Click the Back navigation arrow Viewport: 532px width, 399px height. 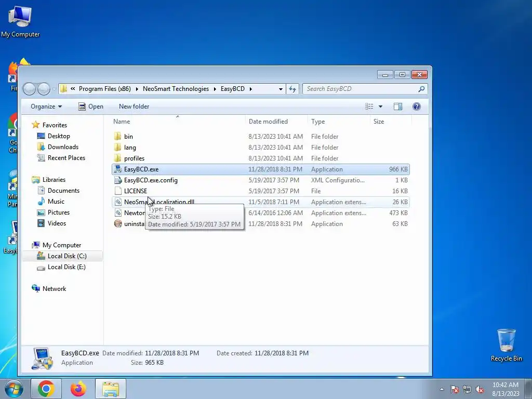pos(30,89)
